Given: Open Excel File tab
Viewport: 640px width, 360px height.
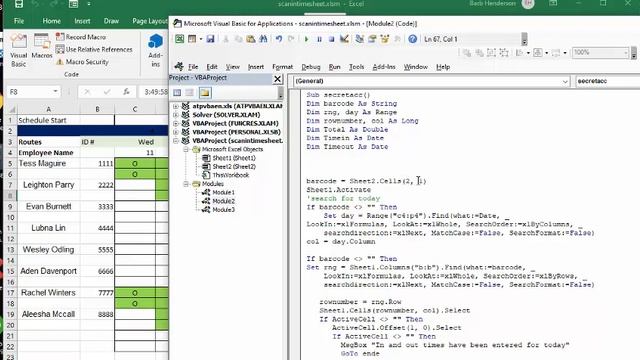Looking at the screenshot, I should click(x=19, y=21).
